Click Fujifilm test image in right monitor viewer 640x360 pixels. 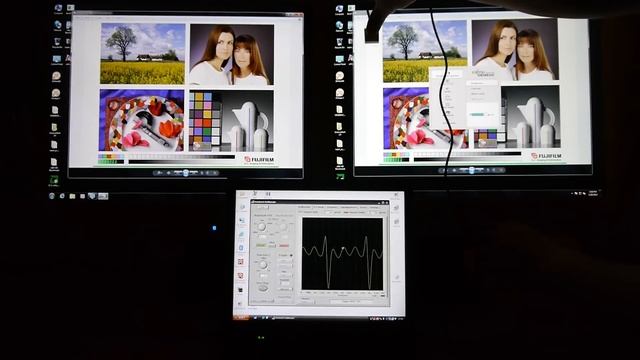point(473,91)
